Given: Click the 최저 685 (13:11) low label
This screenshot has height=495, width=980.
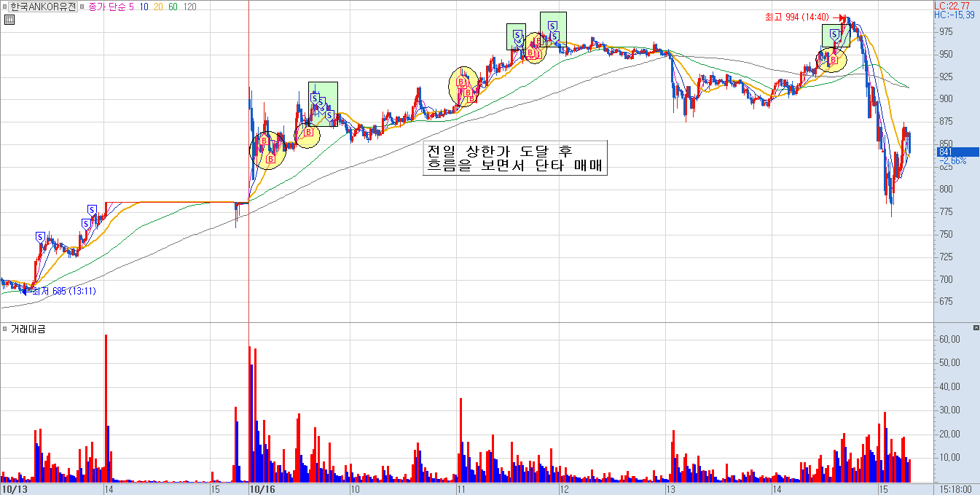Looking at the screenshot, I should pyautogui.click(x=64, y=291).
